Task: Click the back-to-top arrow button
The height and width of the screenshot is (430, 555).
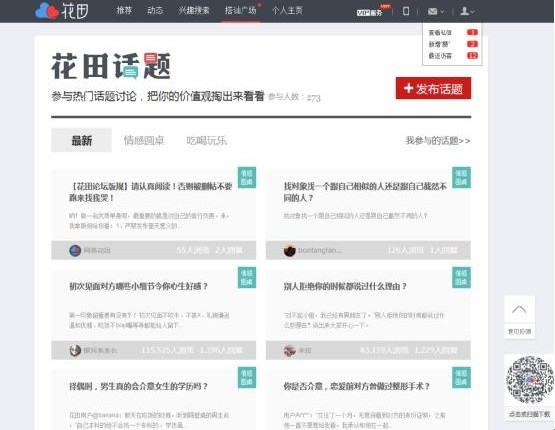Action: 519,309
